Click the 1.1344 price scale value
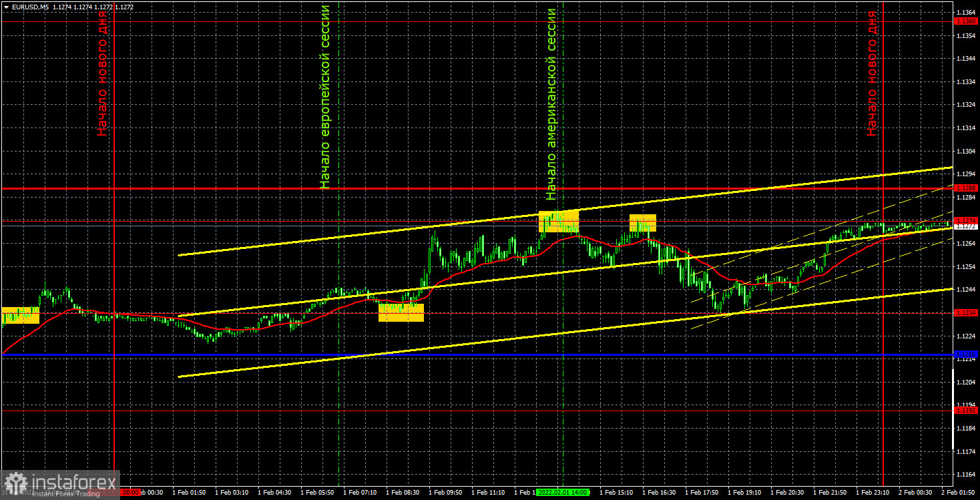 (x=965, y=59)
